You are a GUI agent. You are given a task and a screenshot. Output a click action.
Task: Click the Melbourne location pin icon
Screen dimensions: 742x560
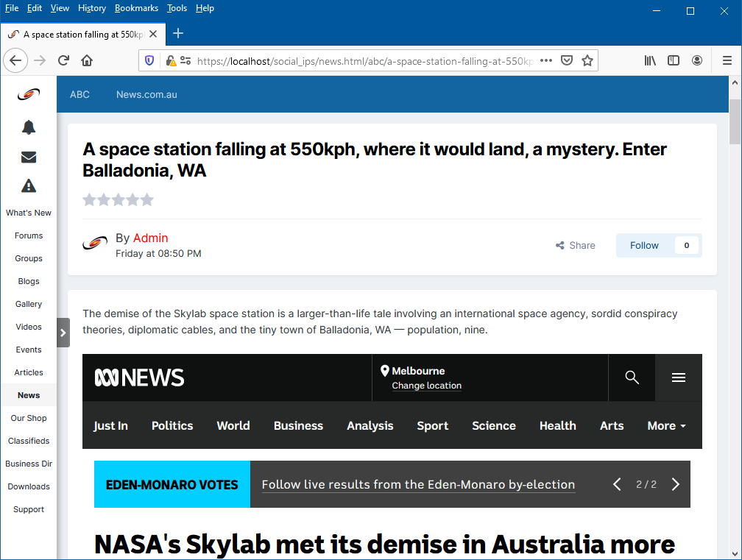coord(385,370)
